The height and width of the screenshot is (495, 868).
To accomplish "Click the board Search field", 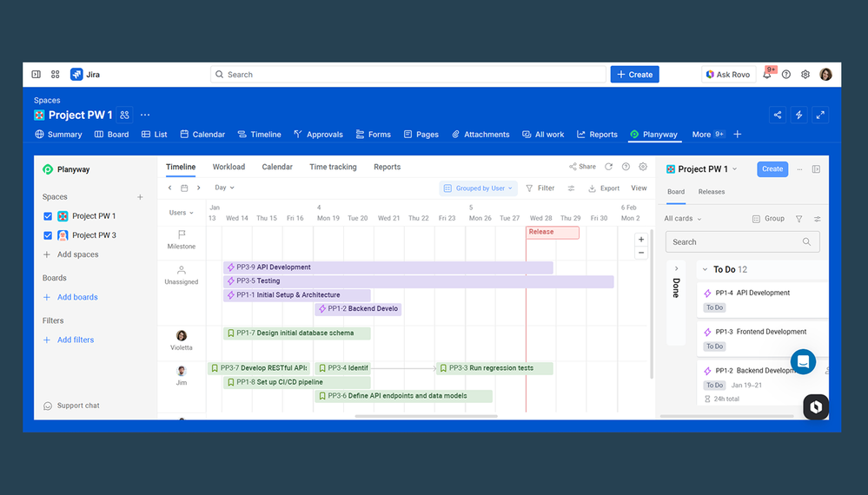I will 742,241.
